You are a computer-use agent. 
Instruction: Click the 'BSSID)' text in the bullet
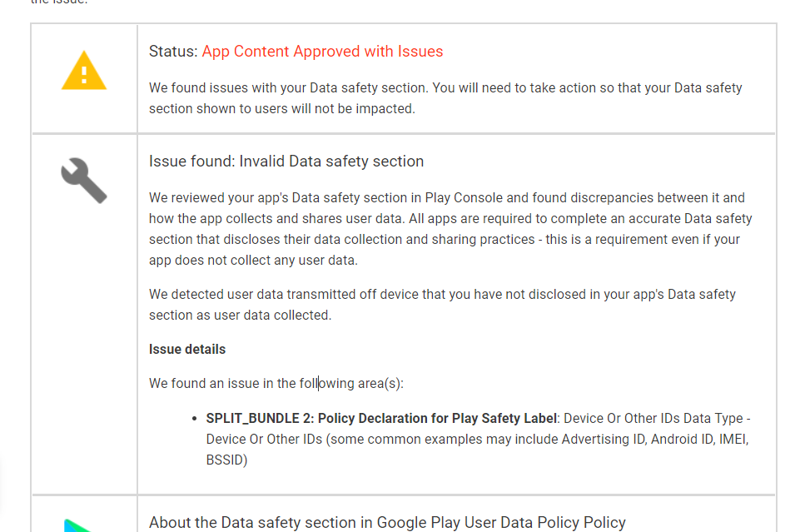(x=226, y=460)
